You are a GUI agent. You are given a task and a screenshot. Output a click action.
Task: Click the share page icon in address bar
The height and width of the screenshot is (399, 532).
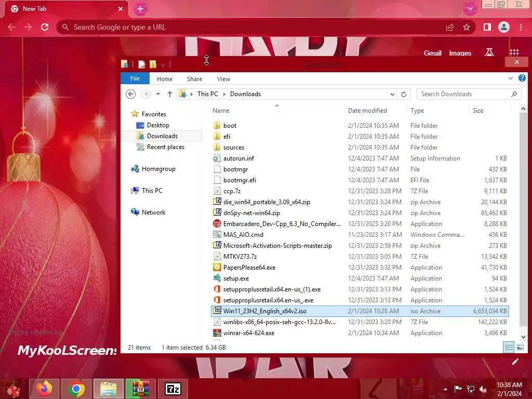[x=450, y=27]
